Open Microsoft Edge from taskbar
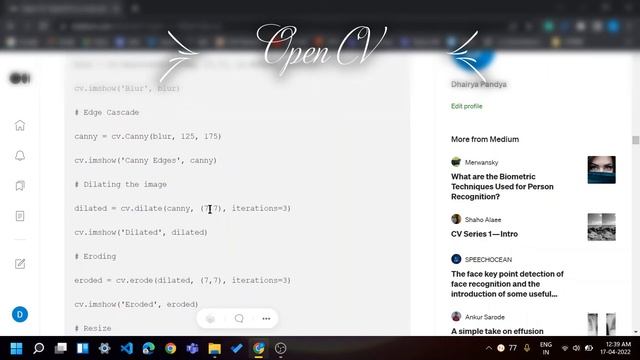This screenshot has height=360, width=640. click(x=149, y=349)
